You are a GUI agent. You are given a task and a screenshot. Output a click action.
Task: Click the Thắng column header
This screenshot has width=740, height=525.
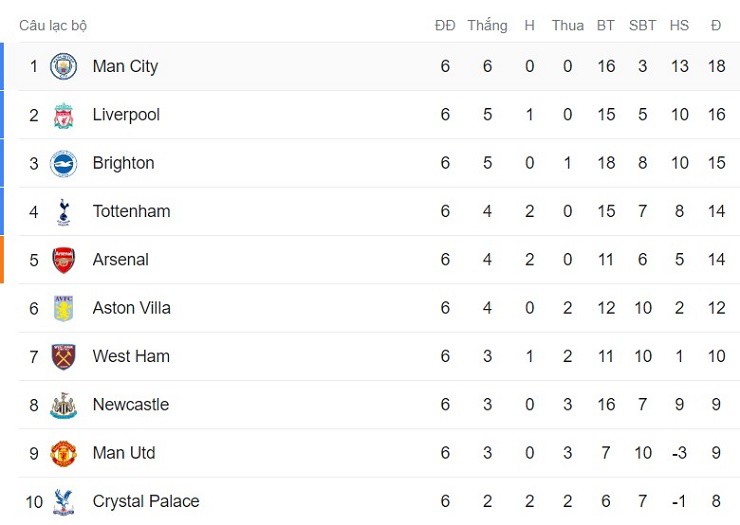pos(487,25)
